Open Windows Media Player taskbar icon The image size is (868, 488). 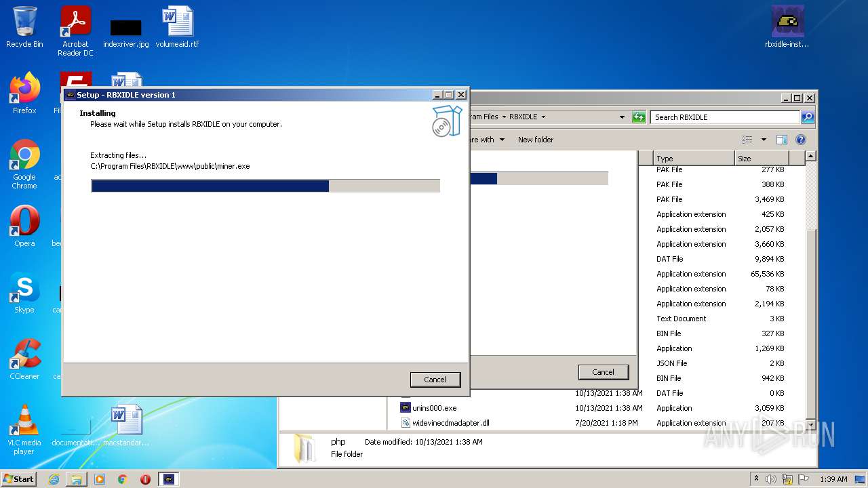pos(100,479)
